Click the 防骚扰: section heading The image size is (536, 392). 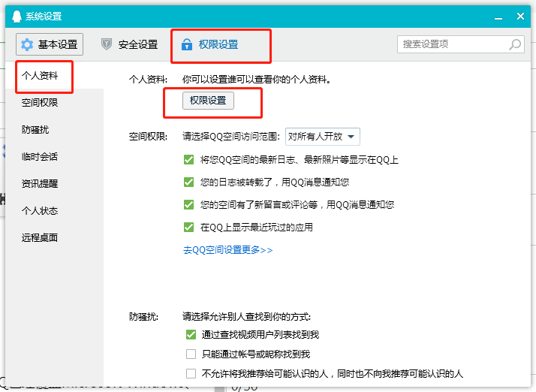(144, 317)
